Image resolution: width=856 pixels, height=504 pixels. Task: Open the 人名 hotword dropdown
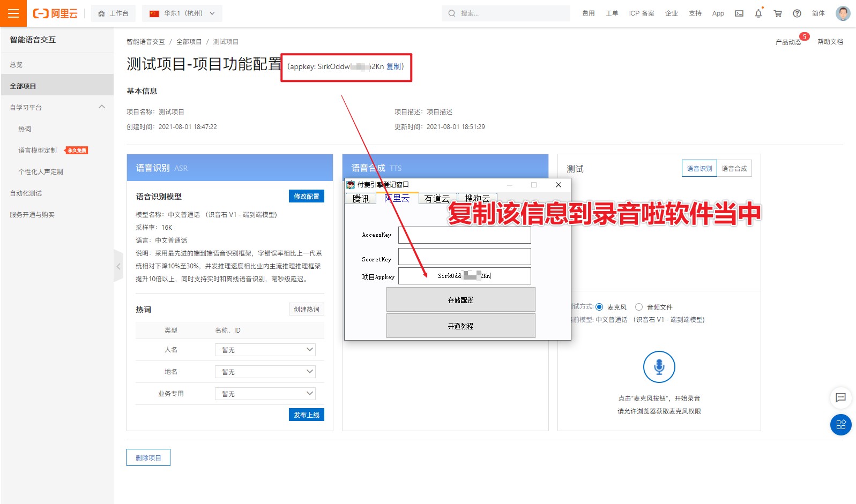[x=265, y=349]
